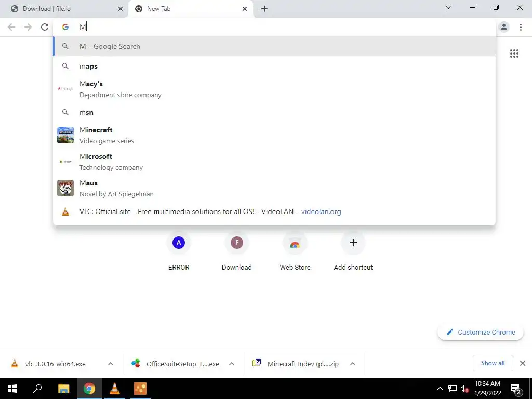Click the VLC cone icon in suggestions
Viewport: 532px width, 399px height.
tap(65, 212)
